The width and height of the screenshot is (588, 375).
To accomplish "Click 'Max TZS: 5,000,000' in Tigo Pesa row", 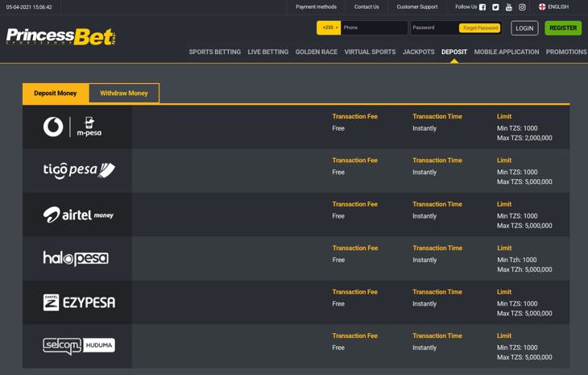I will click(x=524, y=181).
